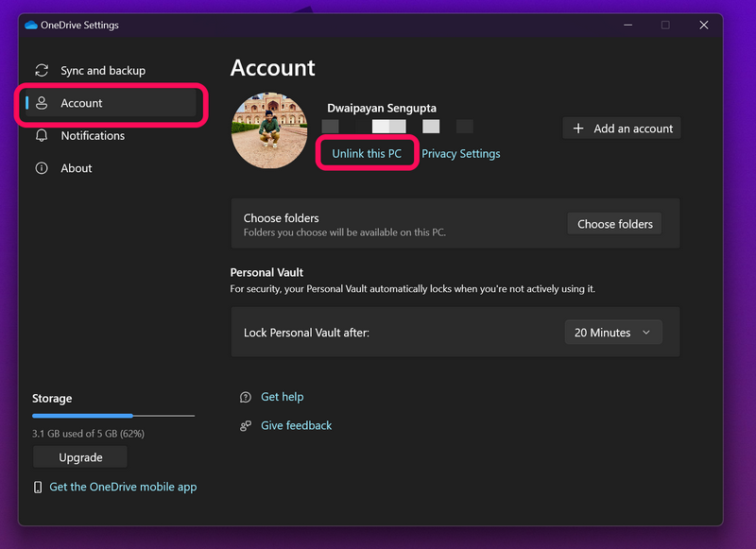This screenshot has height=549, width=756.
Task: Open the About section
Action: pyautogui.click(x=77, y=168)
